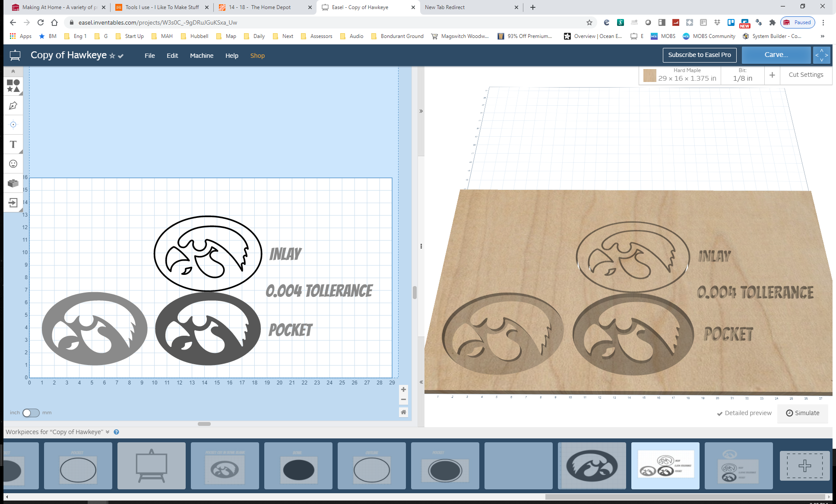Screen dimensions: 836x504
Task: Select the Pen drawing tool
Action: (13, 105)
